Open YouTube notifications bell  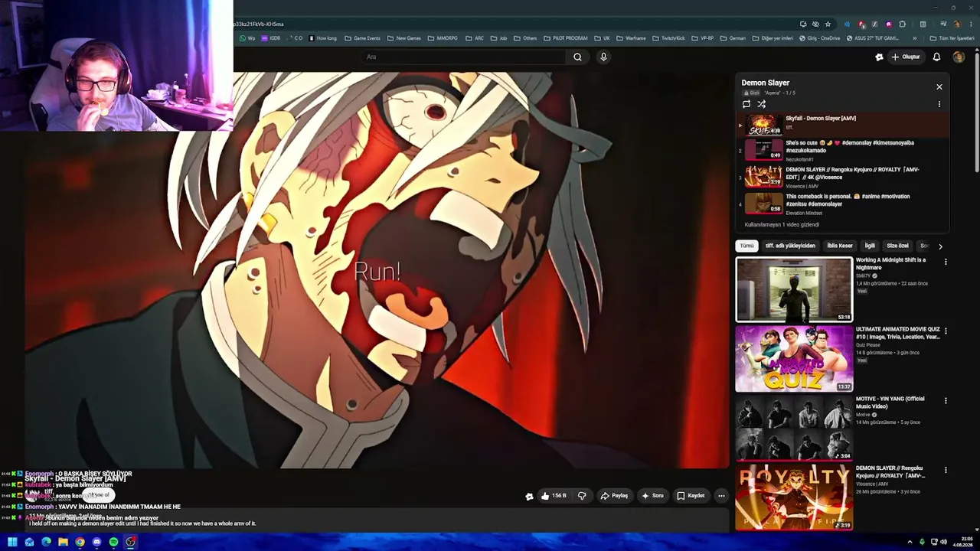[936, 57]
